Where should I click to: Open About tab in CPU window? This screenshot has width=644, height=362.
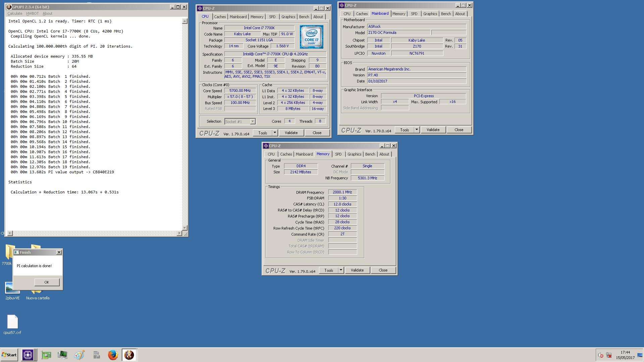pos(318,17)
